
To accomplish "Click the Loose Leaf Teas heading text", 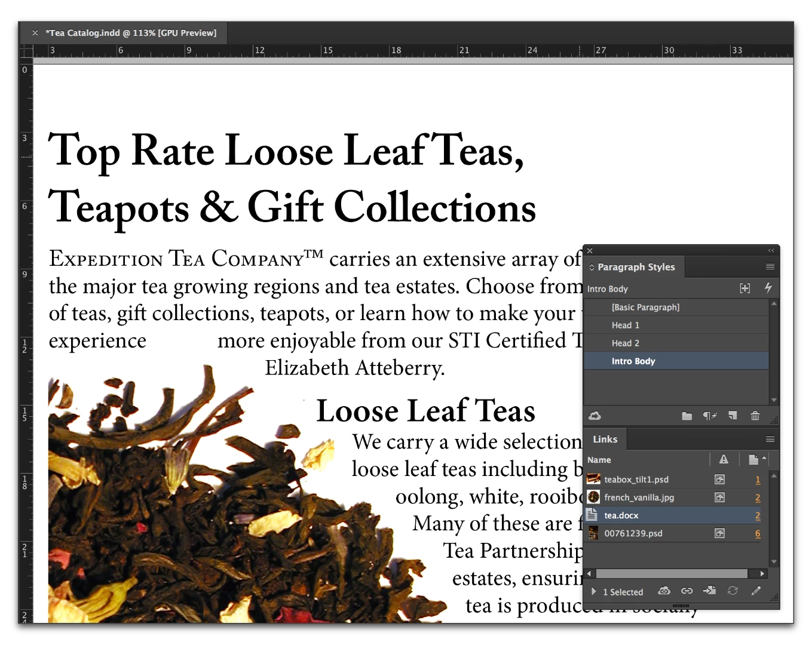I will pyautogui.click(x=425, y=411).
